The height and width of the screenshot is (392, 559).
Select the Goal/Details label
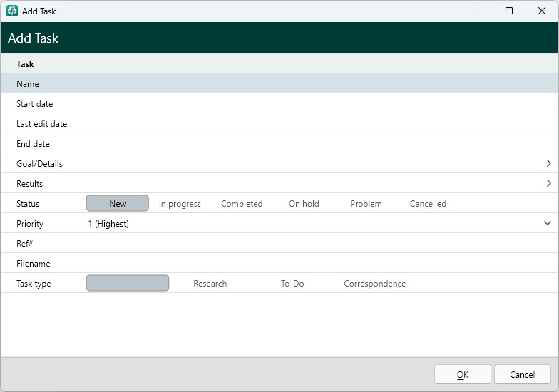[x=39, y=164]
